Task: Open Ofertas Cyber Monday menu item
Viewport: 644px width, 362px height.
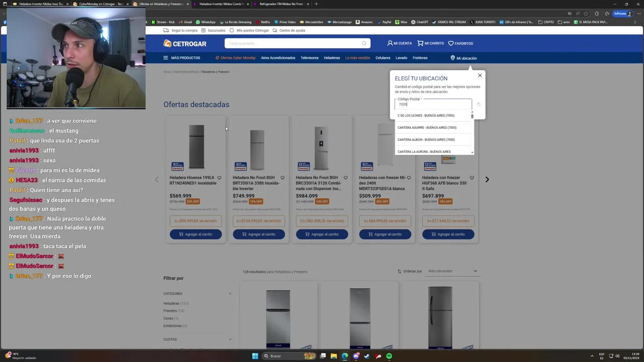Action: (235, 58)
